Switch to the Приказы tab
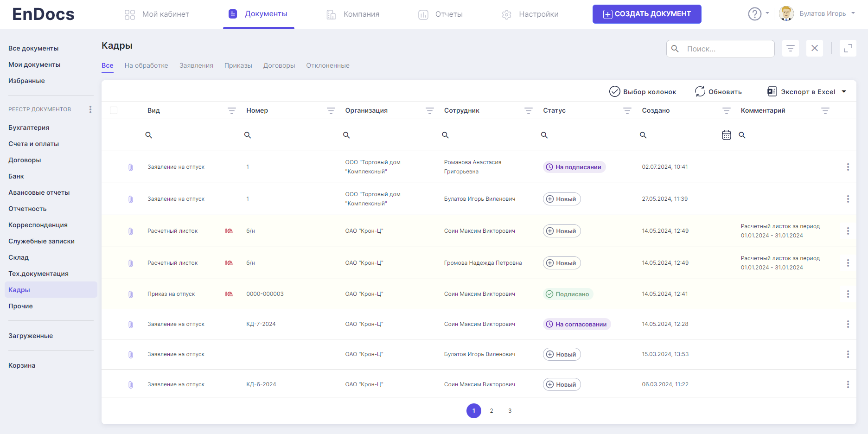This screenshot has height=434, width=868. [238, 65]
